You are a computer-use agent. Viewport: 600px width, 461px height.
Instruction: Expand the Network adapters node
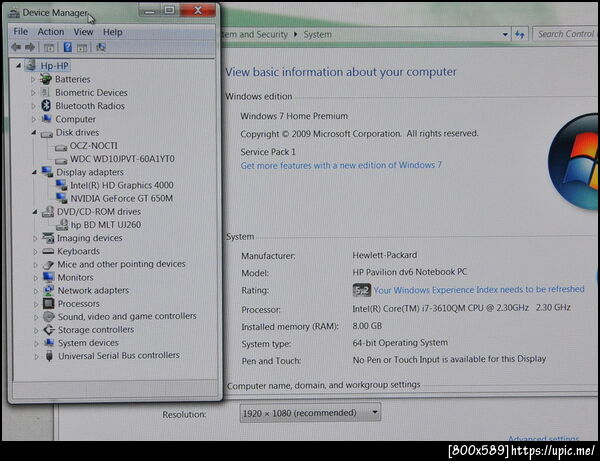(x=36, y=291)
